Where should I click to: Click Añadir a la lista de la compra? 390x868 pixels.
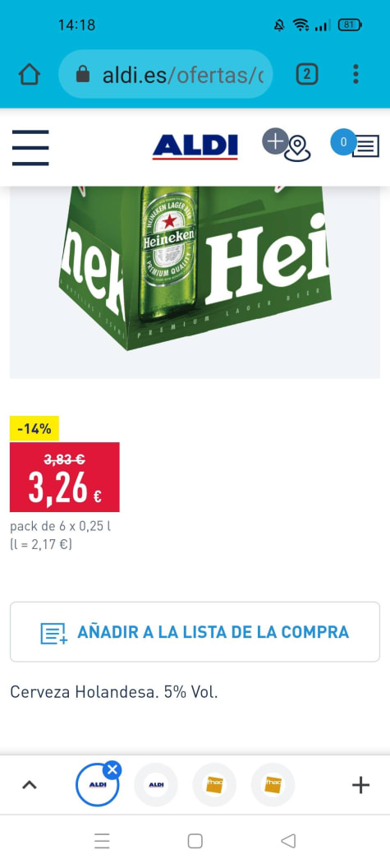pos(195,631)
